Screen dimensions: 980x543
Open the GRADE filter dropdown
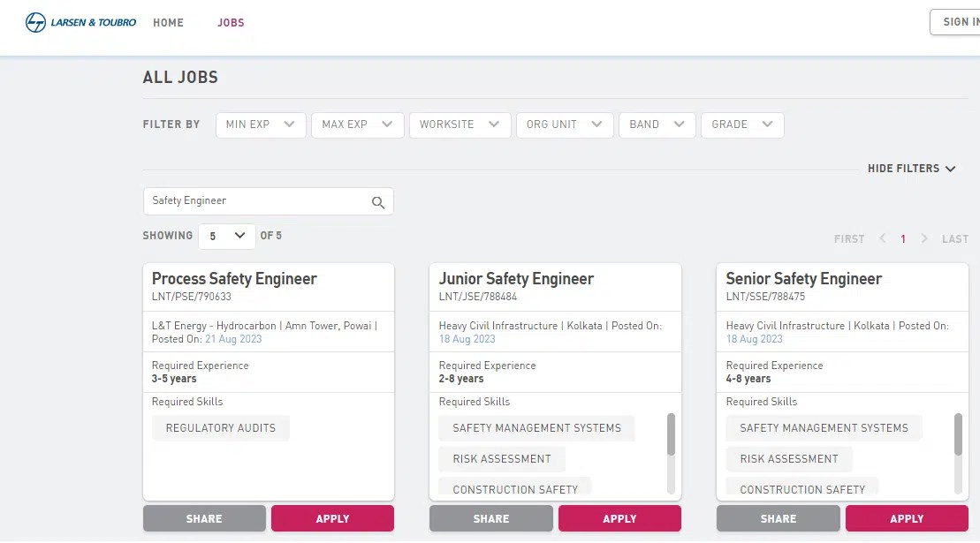(x=742, y=124)
